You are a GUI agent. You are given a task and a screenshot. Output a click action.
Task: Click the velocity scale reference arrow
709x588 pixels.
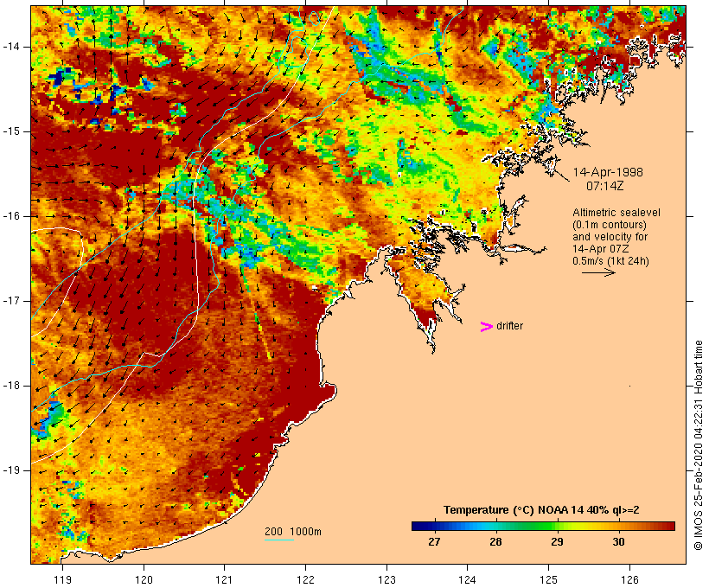coord(598,272)
